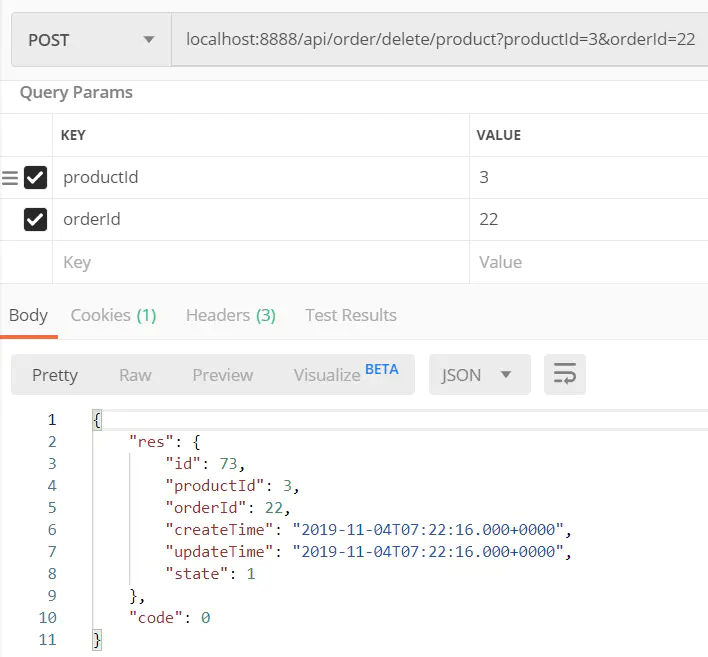Collapse JSON object at line 1

[97, 420]
